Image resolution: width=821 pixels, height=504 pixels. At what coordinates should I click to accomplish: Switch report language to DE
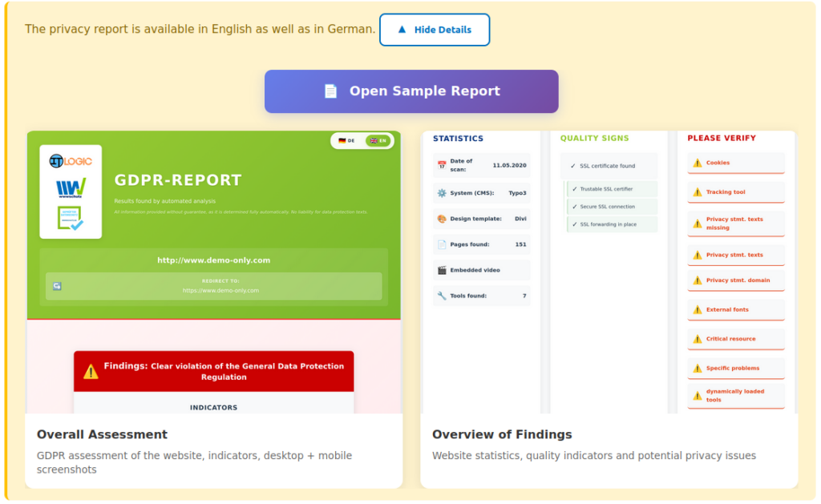pyautogui.click(x=347, y=141)
